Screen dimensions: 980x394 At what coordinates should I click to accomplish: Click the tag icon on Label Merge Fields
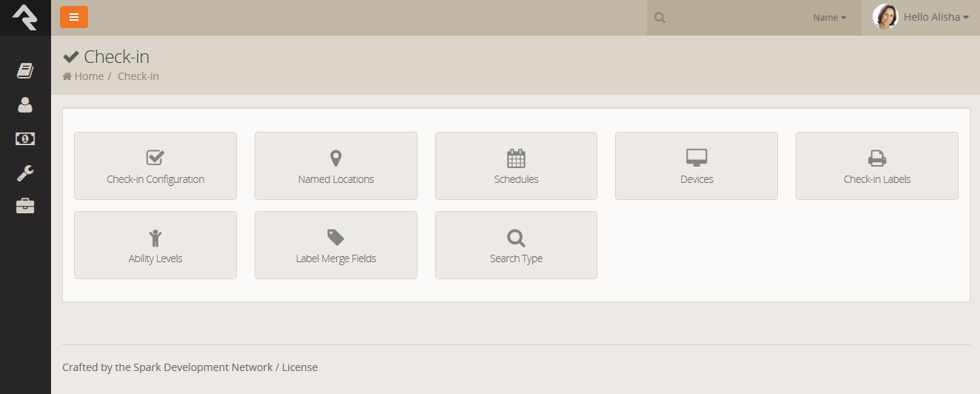click(336, 237)
